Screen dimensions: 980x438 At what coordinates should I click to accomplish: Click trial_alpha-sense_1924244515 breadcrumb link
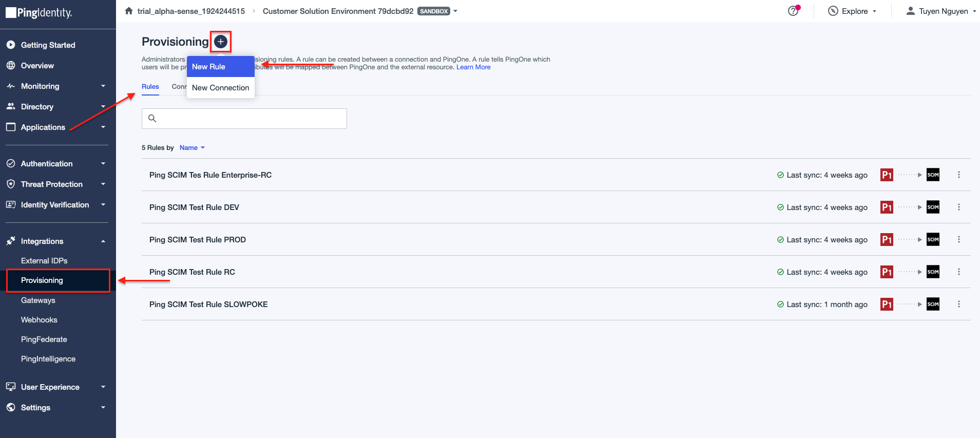coord(191,11)
